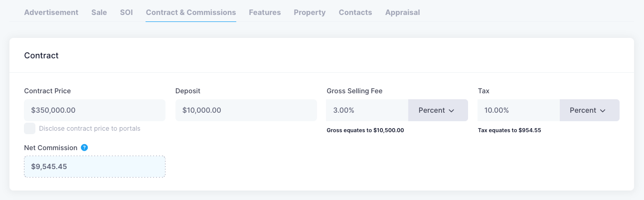Image resolution: width=644 pixels, height=200 pixels.
Task: View the Contacts tab
Action: [x=355, y=12]
